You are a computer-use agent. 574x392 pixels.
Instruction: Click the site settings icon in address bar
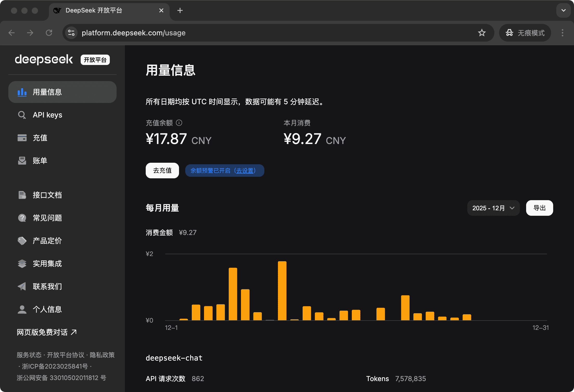71,33
